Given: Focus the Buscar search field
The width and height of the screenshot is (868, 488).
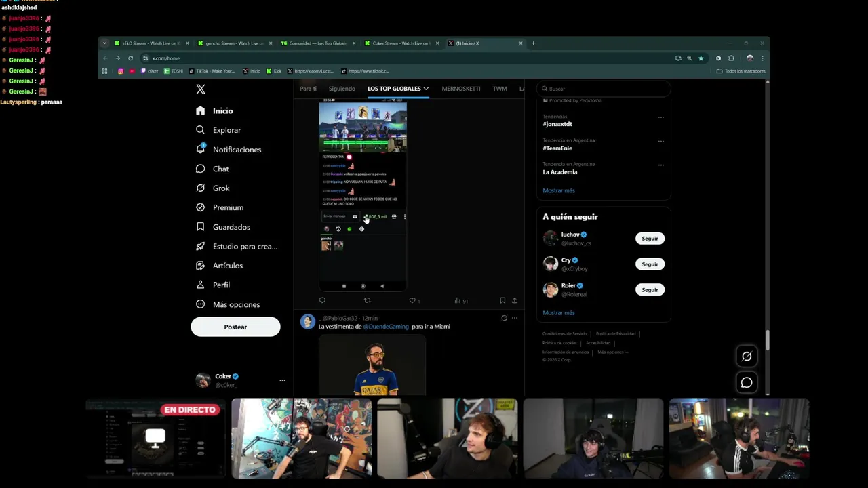Looking at the screenshot, I should tap(603, 89).
